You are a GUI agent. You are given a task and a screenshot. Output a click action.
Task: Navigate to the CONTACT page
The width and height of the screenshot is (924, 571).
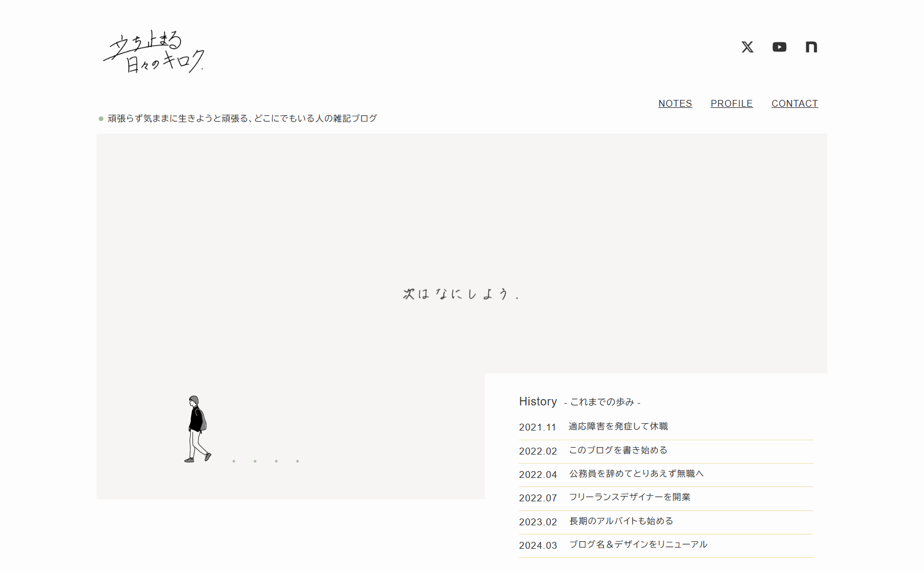point(794,103)
